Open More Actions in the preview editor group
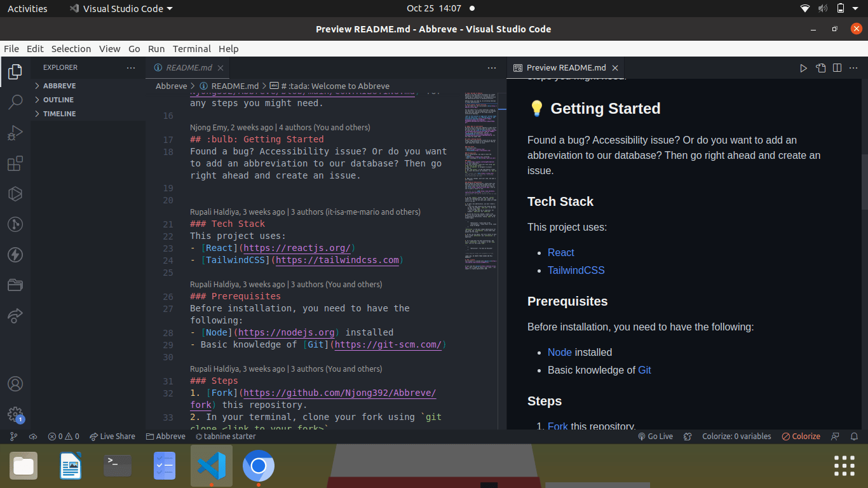Viewport: 868px width, 488px height. (x=855, y=68)
